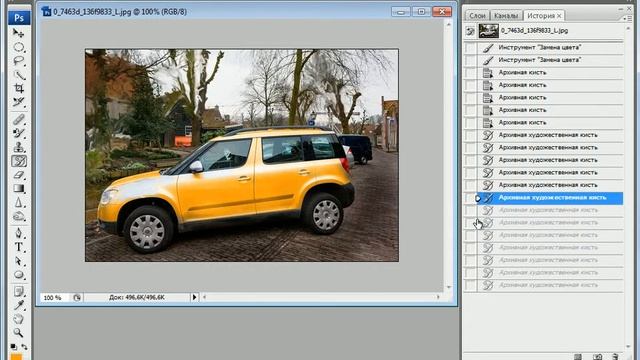Select the Move tool

18,33
